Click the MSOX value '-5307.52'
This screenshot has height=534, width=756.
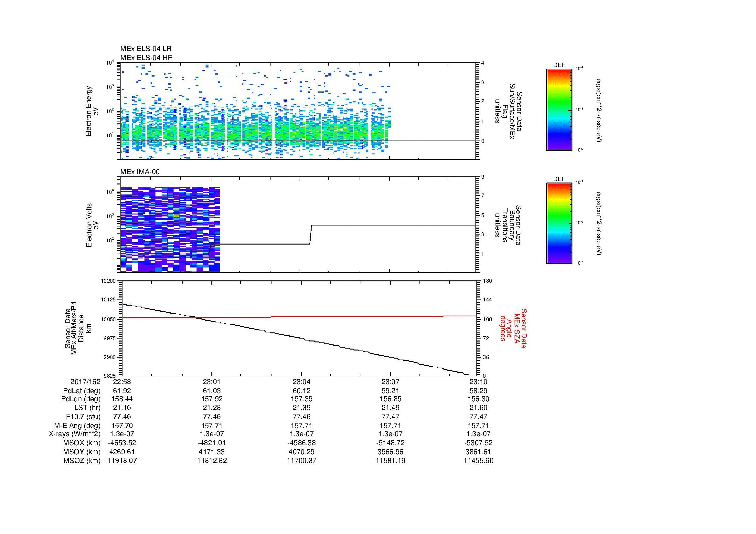tap(478, 443)
